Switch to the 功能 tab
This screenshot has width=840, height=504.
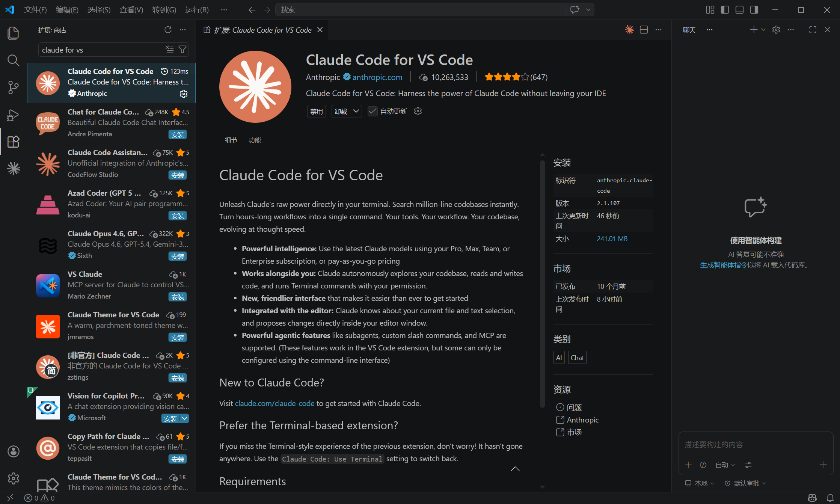(x=255, y=140)
